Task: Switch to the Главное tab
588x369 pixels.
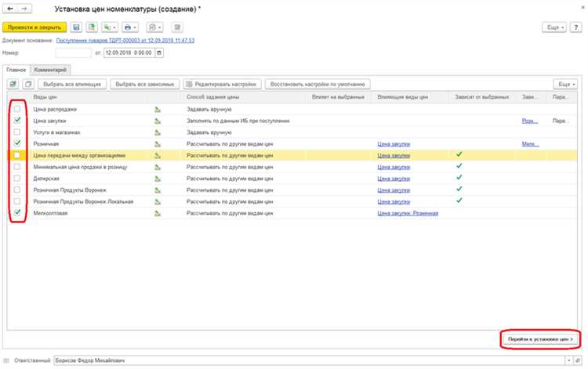Action: pyautogui.click(x=16, y=70)
